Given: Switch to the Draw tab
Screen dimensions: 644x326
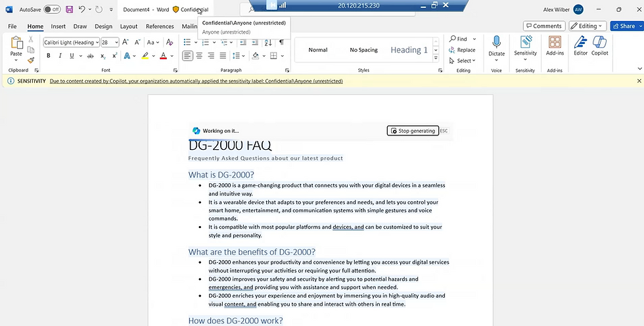Looking at the screenshot, I should point(80,26).
